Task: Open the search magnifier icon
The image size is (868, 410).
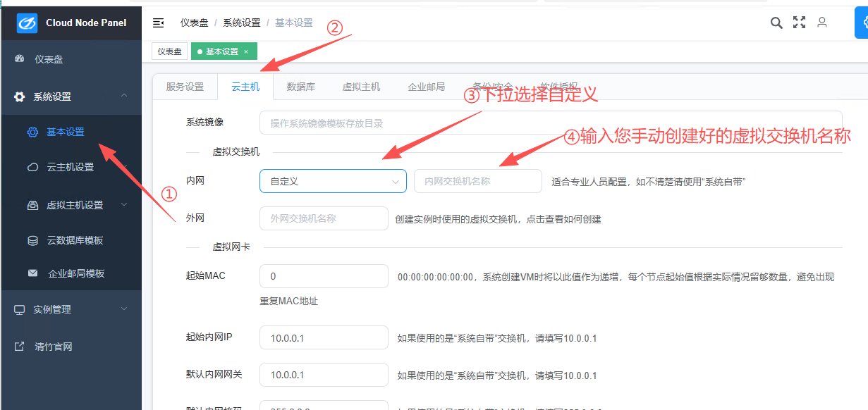Action: point(776,23)
